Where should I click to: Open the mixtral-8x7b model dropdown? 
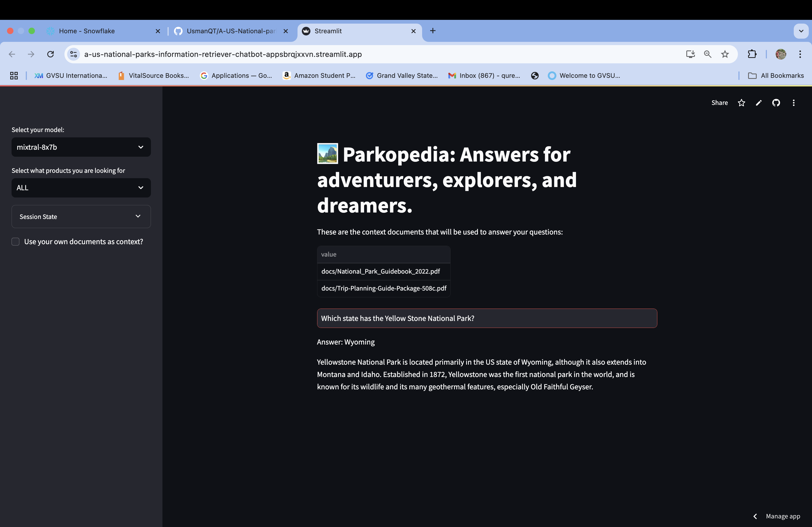tap(81, 147)
